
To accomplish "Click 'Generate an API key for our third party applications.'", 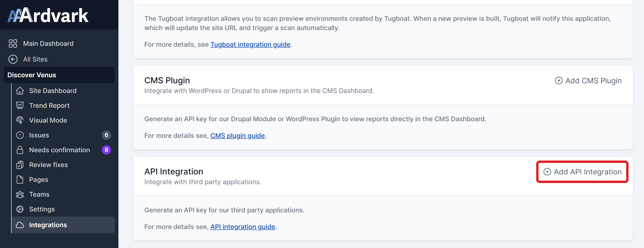I will pyautogui.click(x=224, y=210).
